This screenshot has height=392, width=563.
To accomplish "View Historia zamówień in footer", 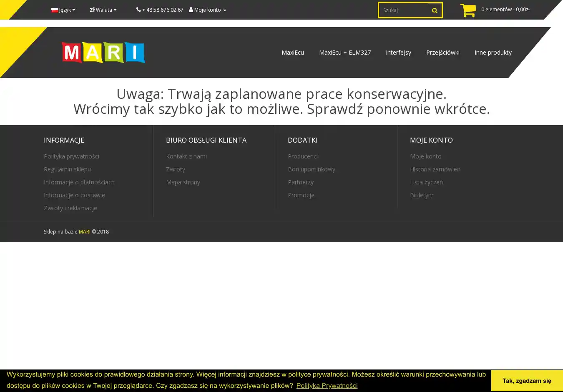I will point(435,169).
